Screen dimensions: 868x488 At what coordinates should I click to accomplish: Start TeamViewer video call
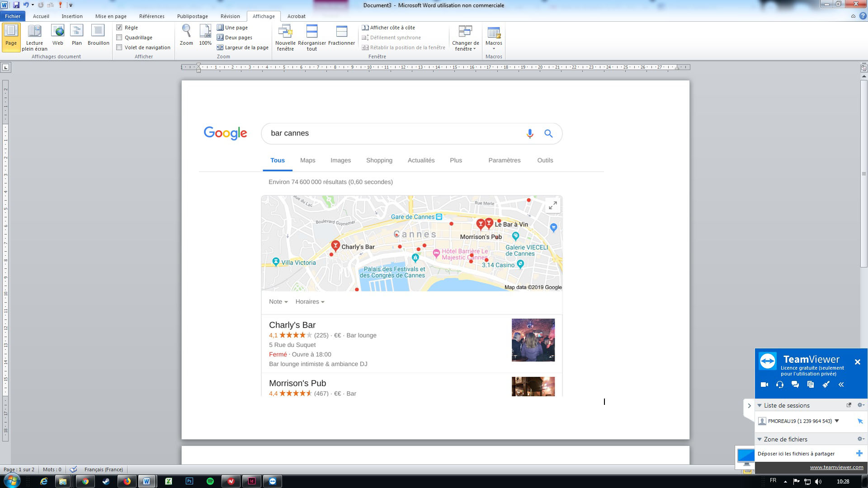pyautogui.click(x=764, y=385)
